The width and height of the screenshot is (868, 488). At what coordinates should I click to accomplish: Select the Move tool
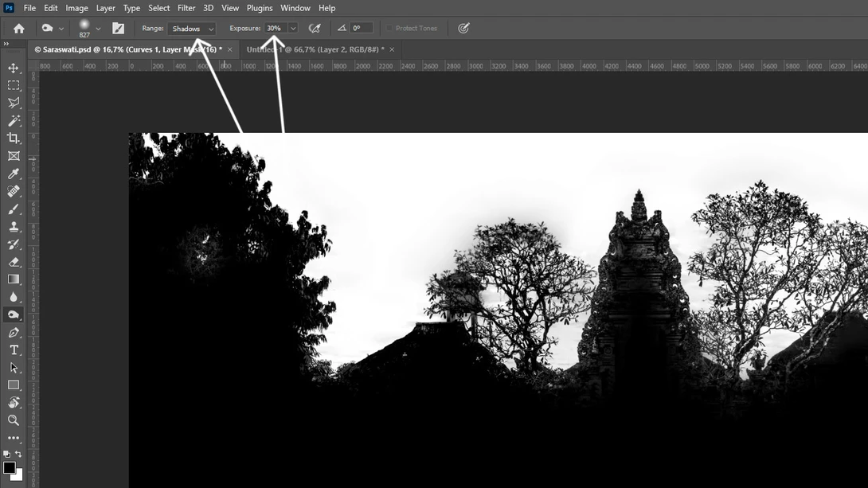pyautogui.click(x=14, y=68)
